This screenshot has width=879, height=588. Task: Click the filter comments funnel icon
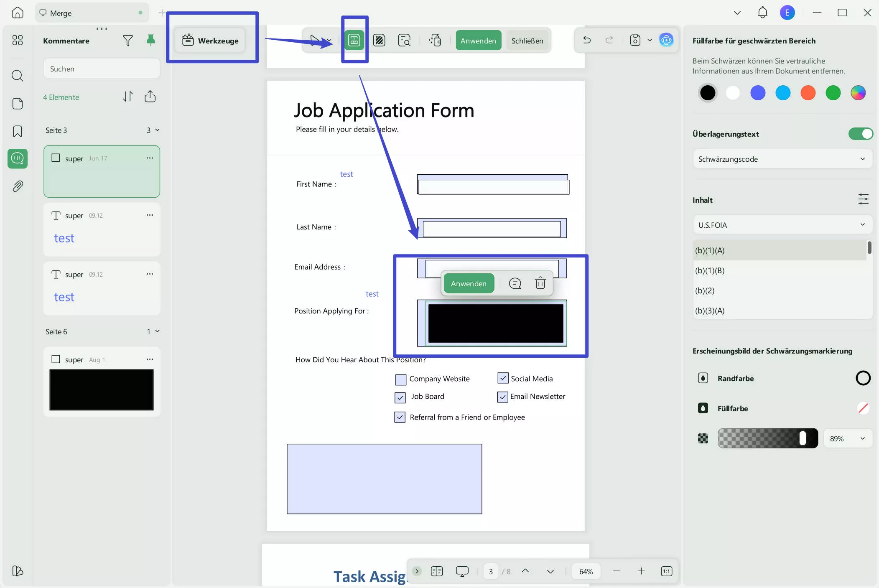click(128, 41)
